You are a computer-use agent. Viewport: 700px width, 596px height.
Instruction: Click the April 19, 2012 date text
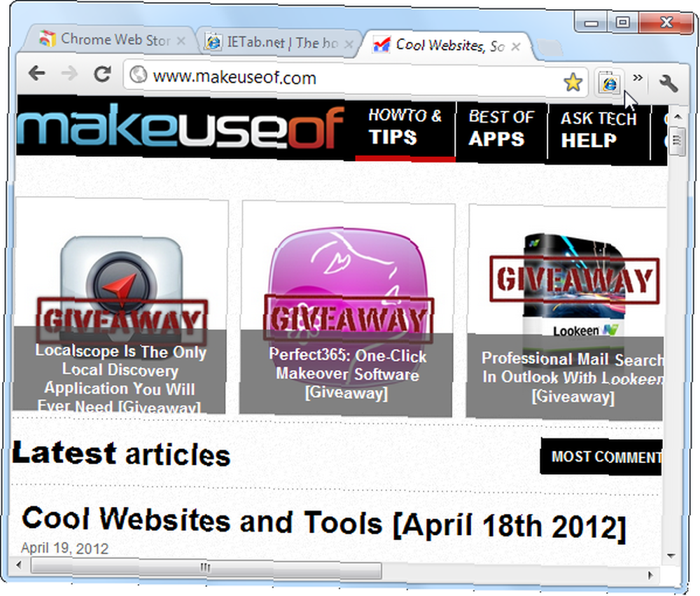[64, 548]
